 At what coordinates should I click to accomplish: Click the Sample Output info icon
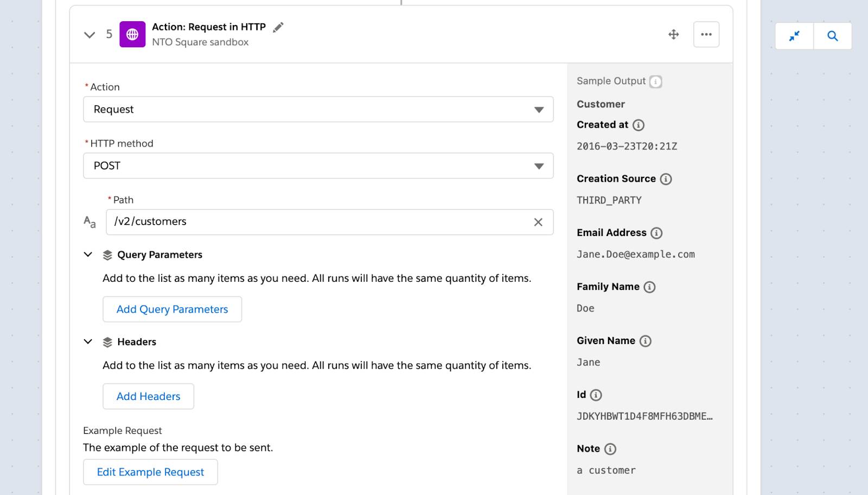(x=656, y=81)
